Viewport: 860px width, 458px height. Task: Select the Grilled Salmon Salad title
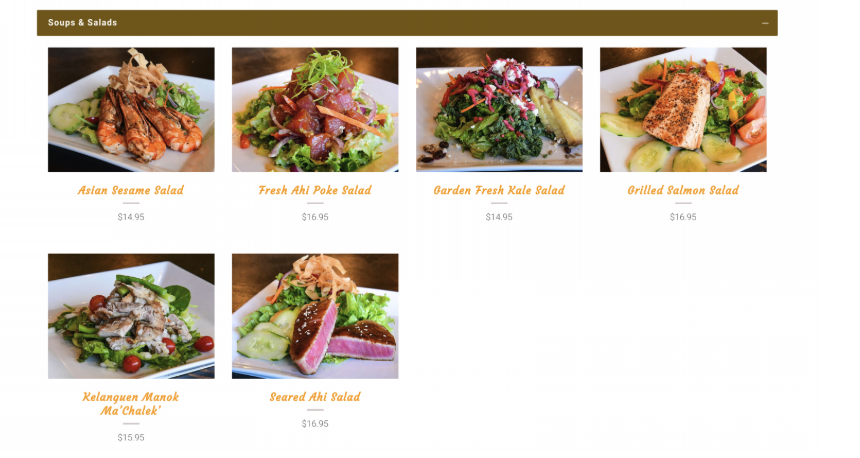pyautogui.click(x=683, y=190)
